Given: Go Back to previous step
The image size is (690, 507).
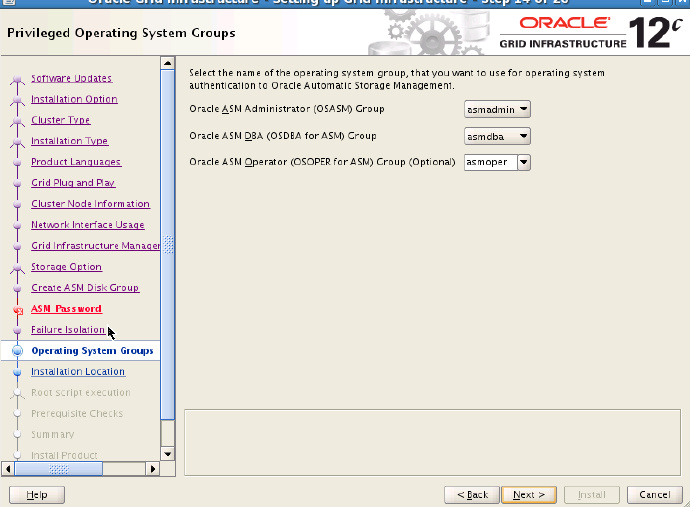Looking at the screenshot, I should pos(472,495).
